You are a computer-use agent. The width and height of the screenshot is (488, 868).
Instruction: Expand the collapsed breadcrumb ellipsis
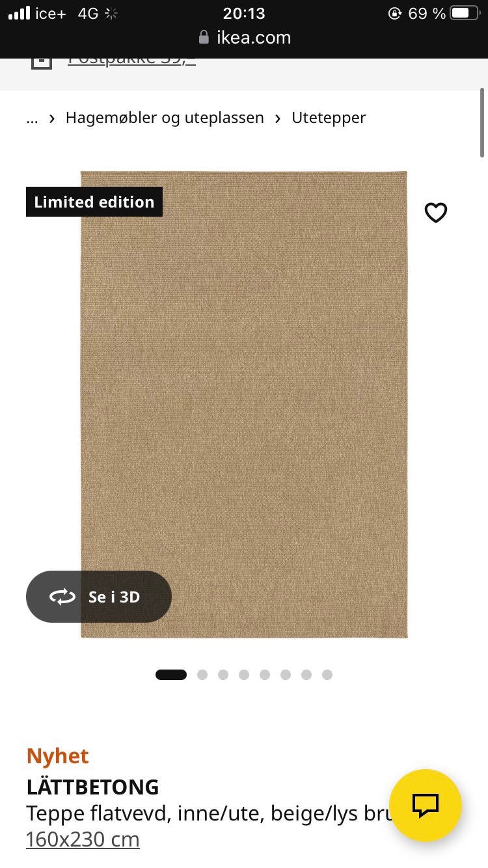point(32,118)
